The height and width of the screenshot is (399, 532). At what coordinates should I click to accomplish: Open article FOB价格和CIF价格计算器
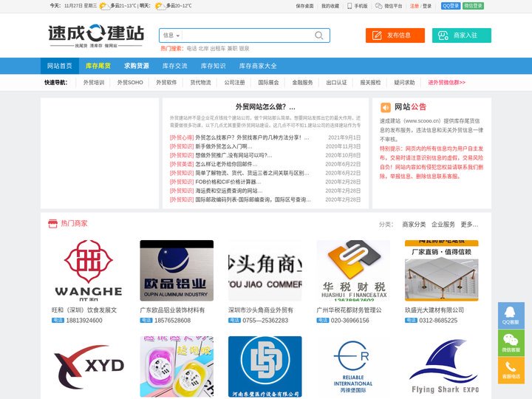(x=228, y=182)
